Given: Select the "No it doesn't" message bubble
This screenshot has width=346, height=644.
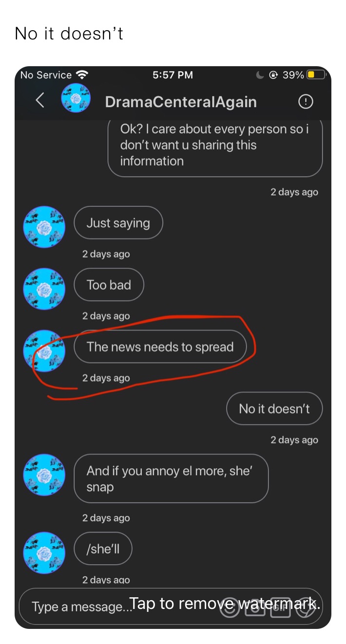Looking at the screenshot, I should [274, 408].
